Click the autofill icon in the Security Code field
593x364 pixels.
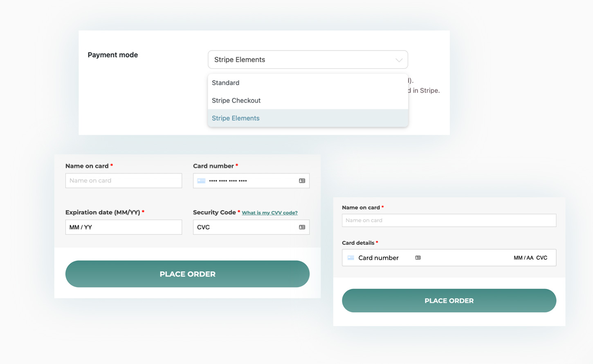(302, 227)
